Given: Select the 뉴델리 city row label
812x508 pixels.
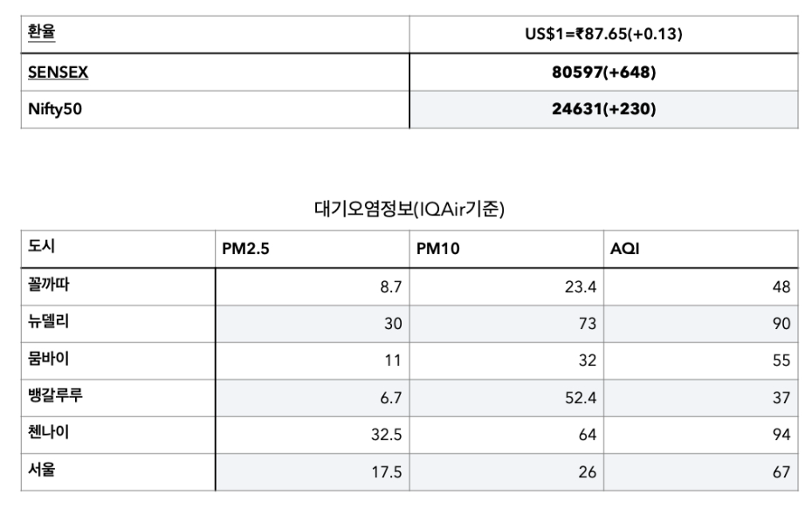Looking at the screenshot, I should click(x=49, y=321).
